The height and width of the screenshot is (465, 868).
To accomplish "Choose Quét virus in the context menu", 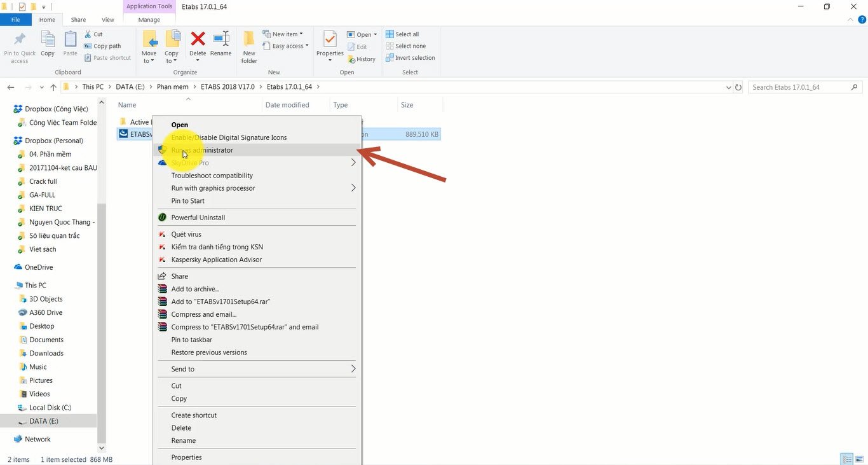I will 257,234.
